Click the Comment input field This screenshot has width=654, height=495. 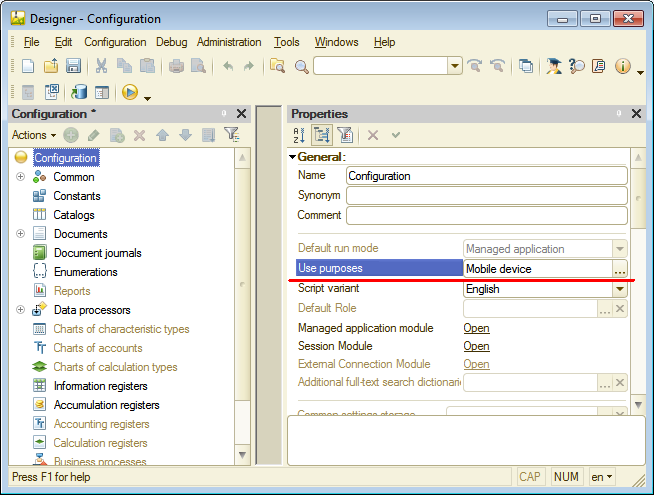coord(487,216)
